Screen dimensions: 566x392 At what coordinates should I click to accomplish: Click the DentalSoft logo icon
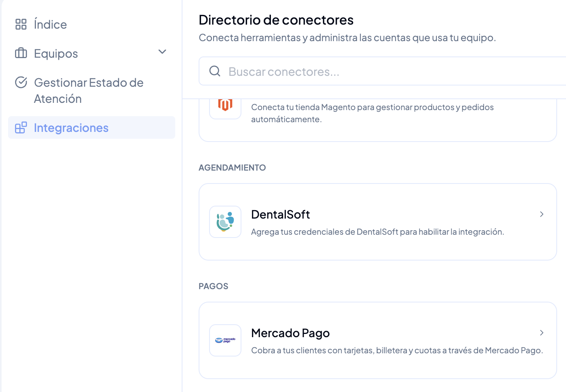(x=225, y=222)
